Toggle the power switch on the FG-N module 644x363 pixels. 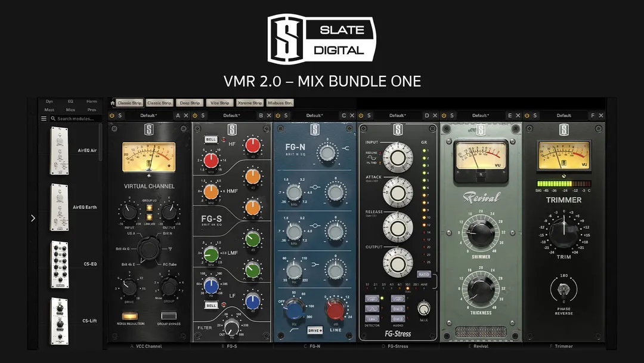click(x=278, y=115)
